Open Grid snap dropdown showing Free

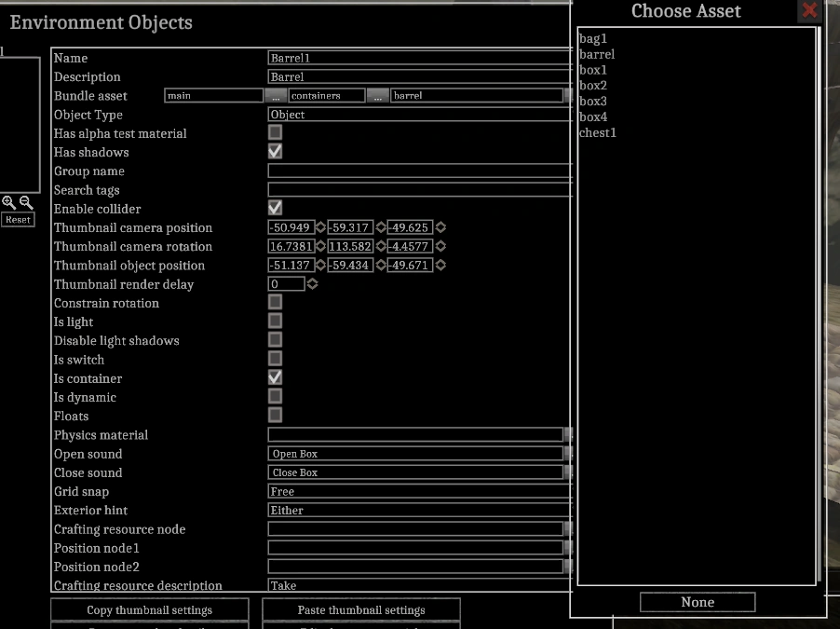click(419, 491)
